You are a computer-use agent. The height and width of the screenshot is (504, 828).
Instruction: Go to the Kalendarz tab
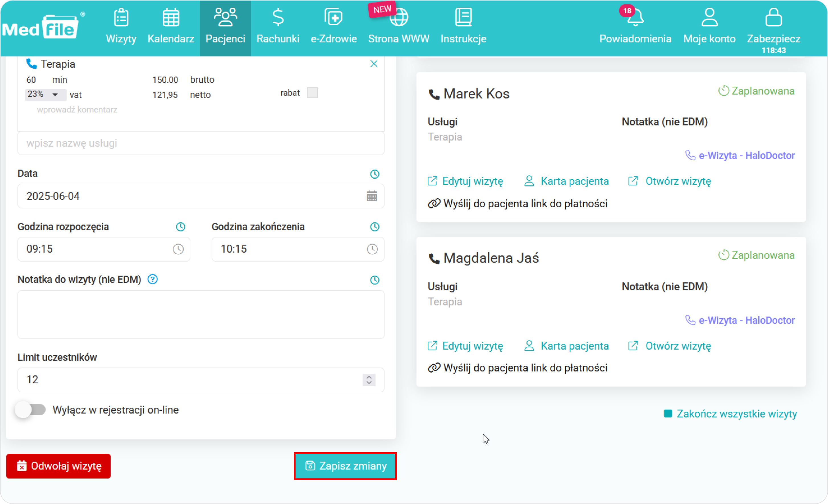171,27
